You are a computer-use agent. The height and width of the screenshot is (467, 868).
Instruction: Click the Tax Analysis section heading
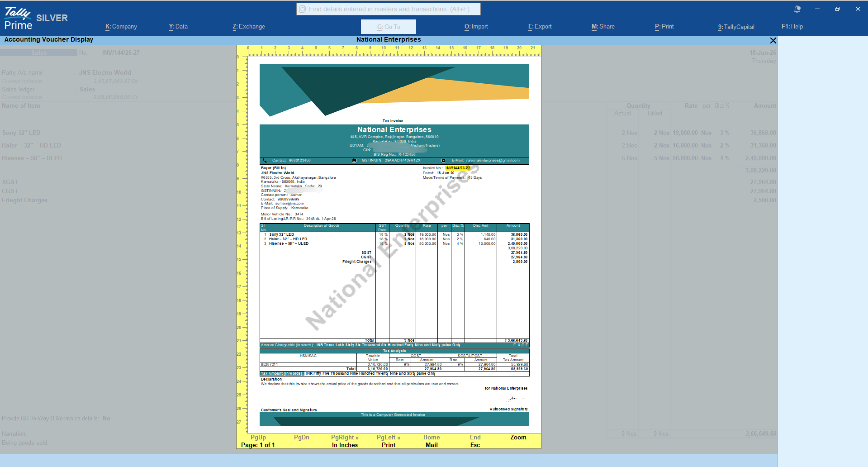[x=394, y=351]
